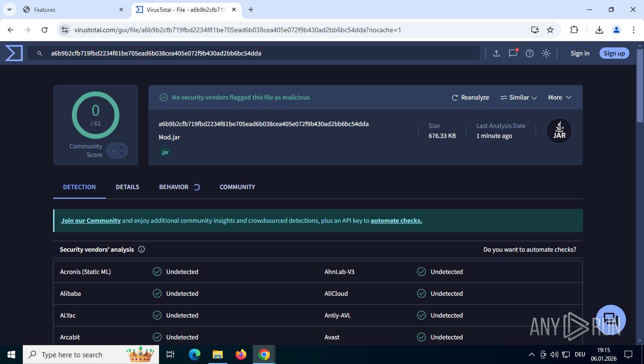Image resolution: width=644 pixels, height=364 pixels.
Task: Open the help question mark icon
Action: 529,53
